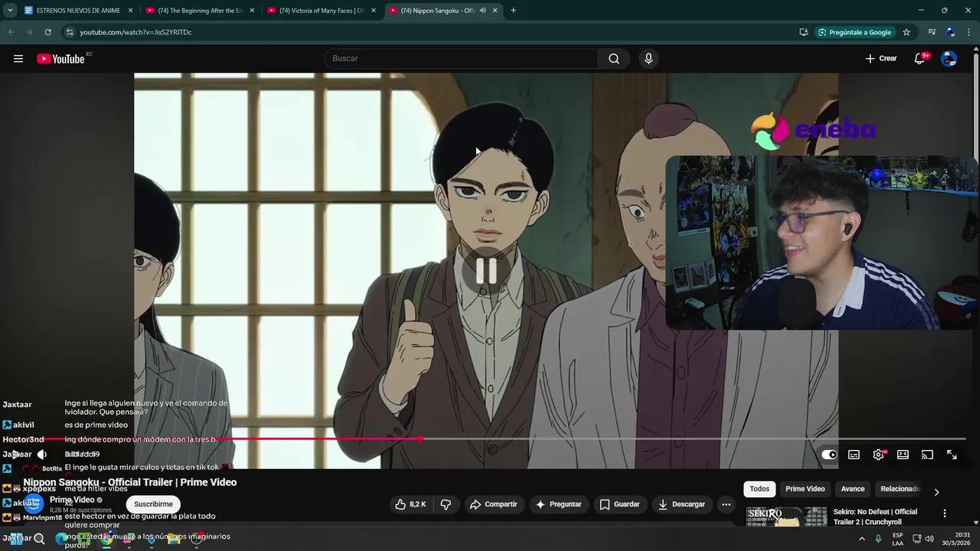Click the Preguntar button
The width and height of the screenshot is (980, 551).
pyautogui.click(x=559, y=504)
